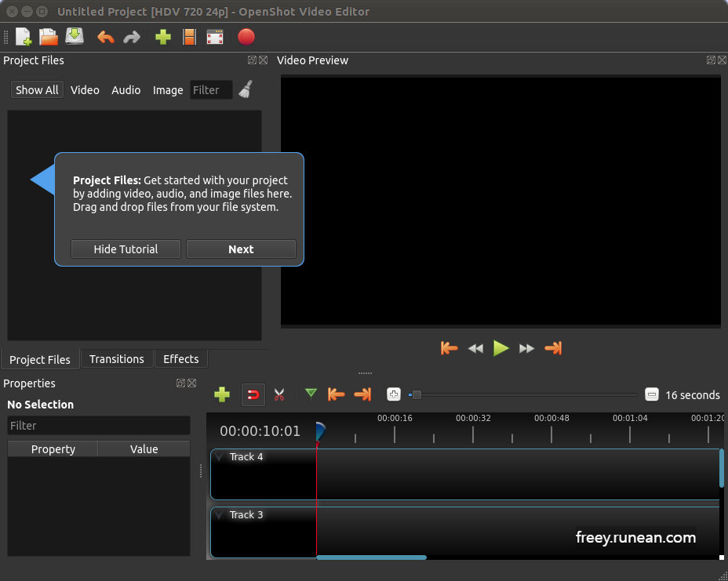Play the video preview
The image size is (728, 581).
pos(501,348)
